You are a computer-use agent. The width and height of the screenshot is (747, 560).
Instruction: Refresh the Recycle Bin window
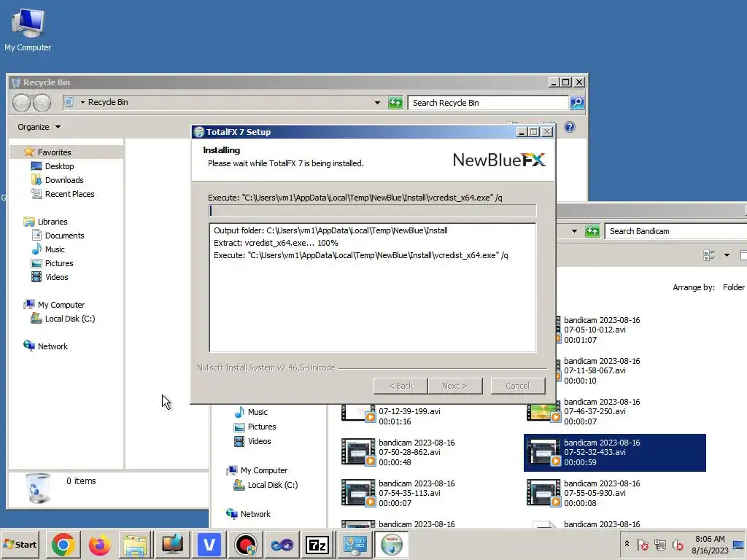(x=395, y=102)
